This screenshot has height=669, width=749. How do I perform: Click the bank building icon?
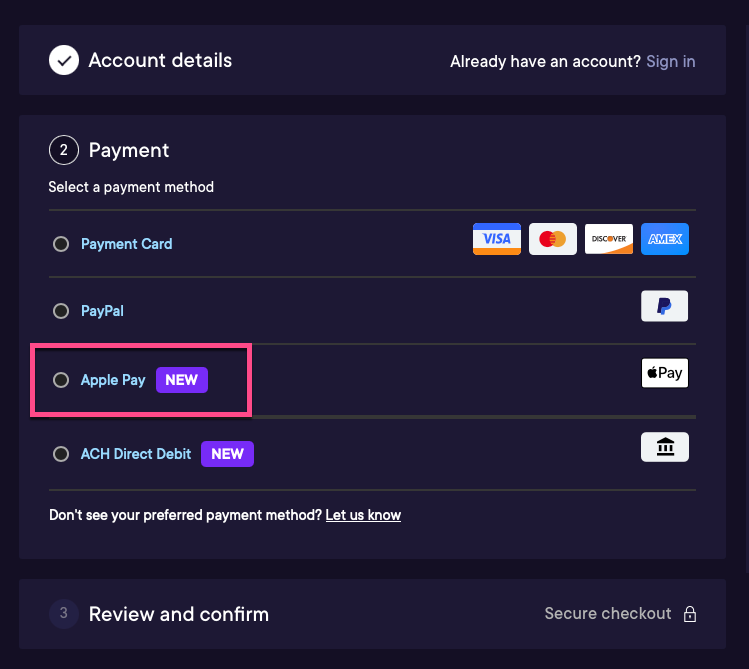[x=664, y=447]
